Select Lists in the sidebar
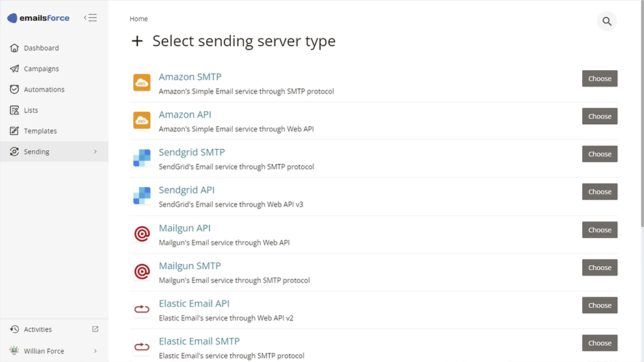The width and height of the screenshot is (644, 362). (31, 110)
